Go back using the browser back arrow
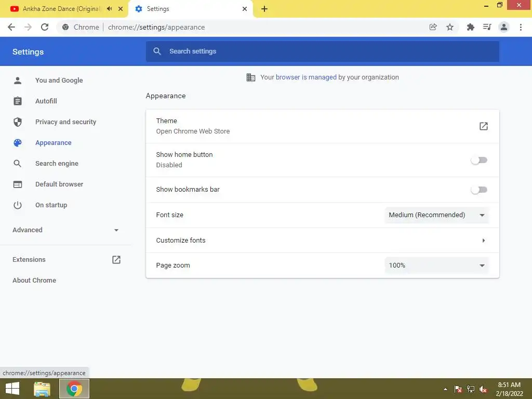The width and height of the screenshot is (532, 399). tap(11, 27)
